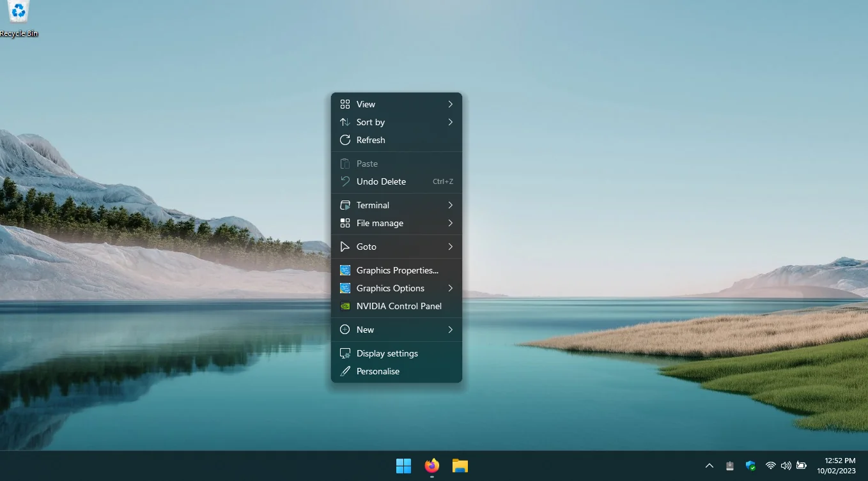Click the safely remove hardware tray icon

click(730, 466)
